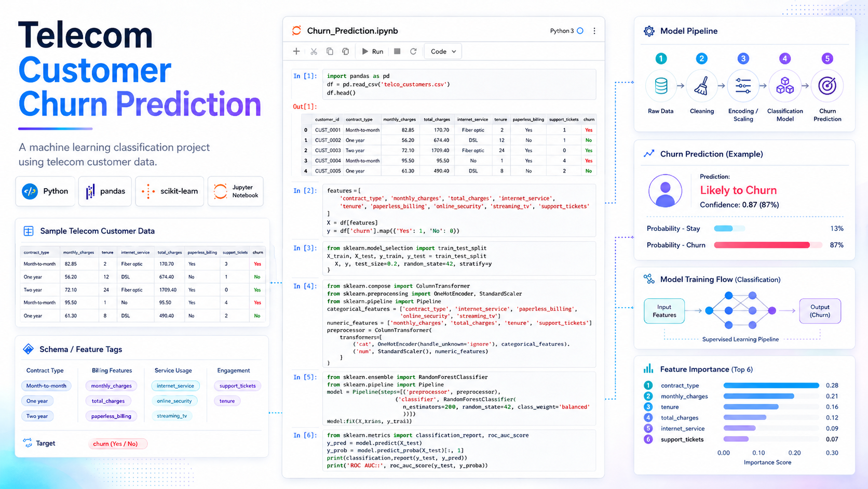Click the copy cell icon
The height and width of the screenshot is (489, 868).
pos(330,51)
